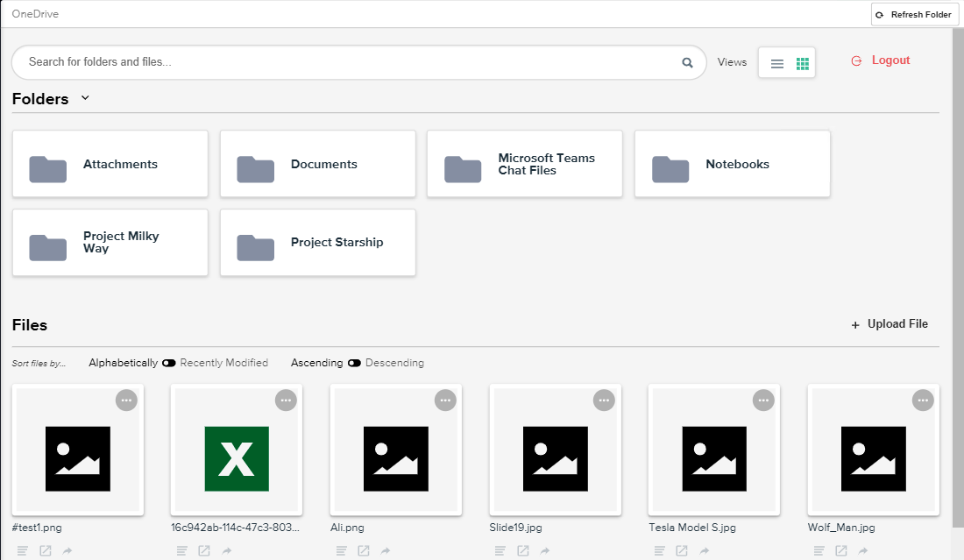Click the share arrow under Wolf_Man.jpg

click(864, 550)
